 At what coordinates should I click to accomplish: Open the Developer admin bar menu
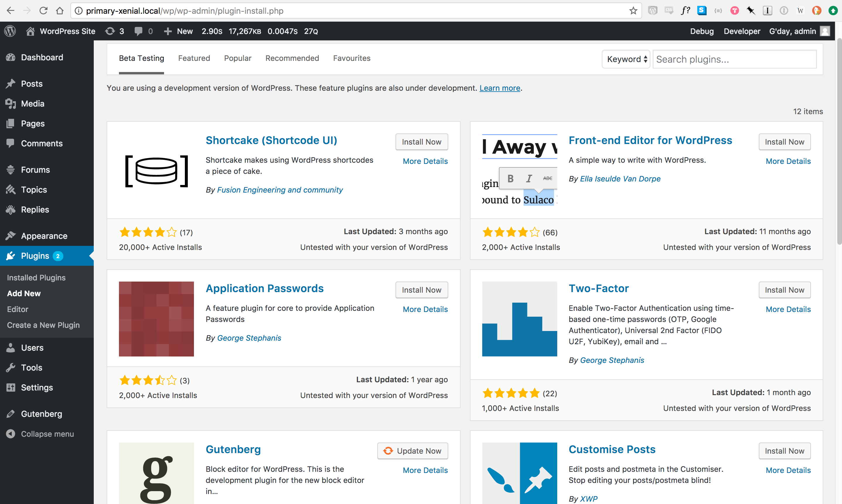pyautogui.click(x=742, y=31)
